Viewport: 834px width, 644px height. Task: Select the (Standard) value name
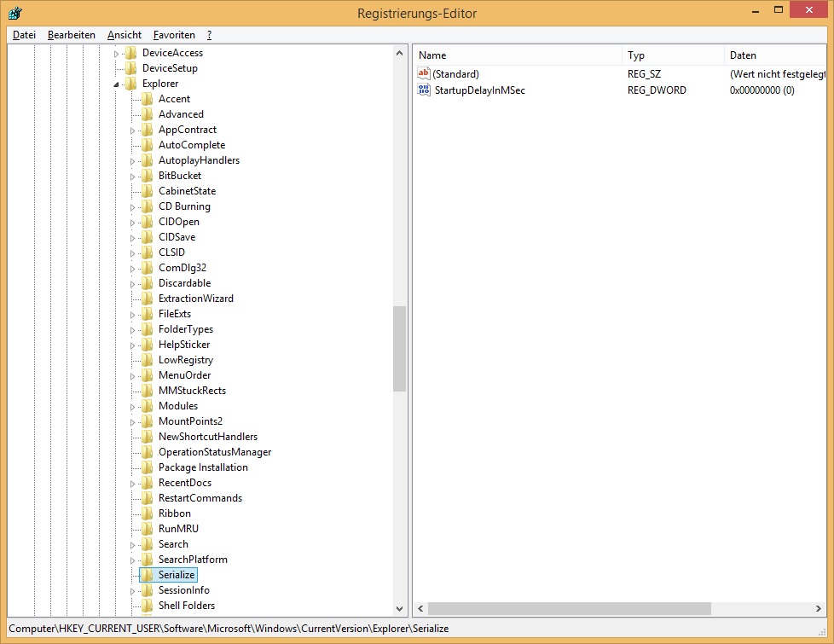[456, 74]
